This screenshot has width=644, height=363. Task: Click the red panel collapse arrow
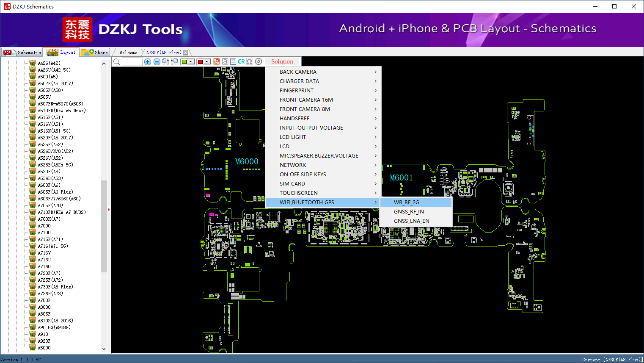coord(109,209)
